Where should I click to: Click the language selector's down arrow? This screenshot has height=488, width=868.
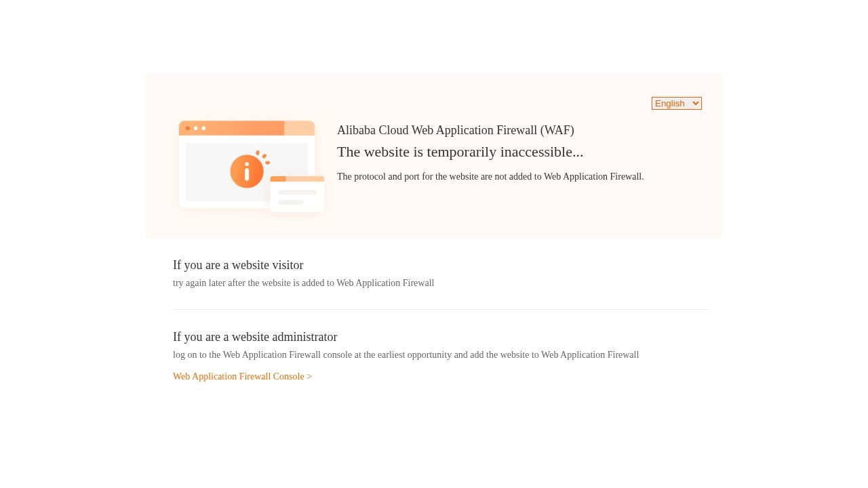tap(695, 103)
